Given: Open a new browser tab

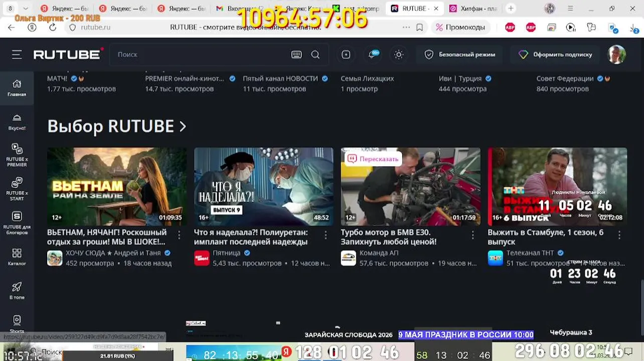Looking at the screenshot, I should pos(511,9).
